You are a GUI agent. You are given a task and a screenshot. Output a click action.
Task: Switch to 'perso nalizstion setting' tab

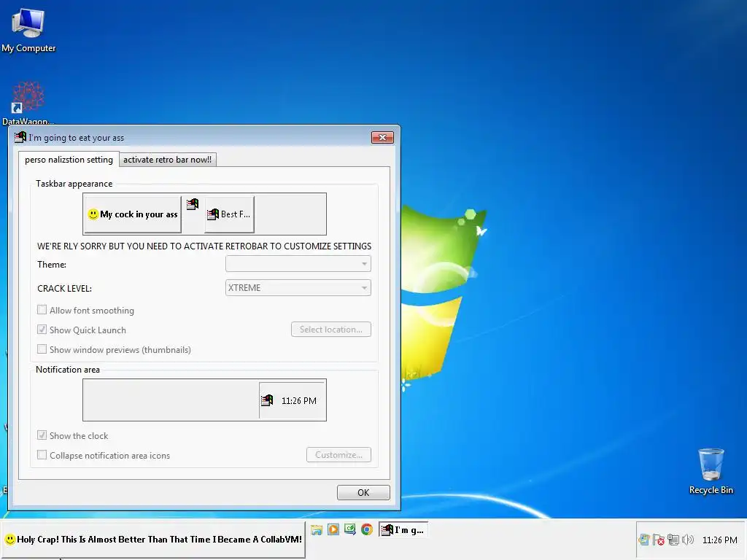69,160
